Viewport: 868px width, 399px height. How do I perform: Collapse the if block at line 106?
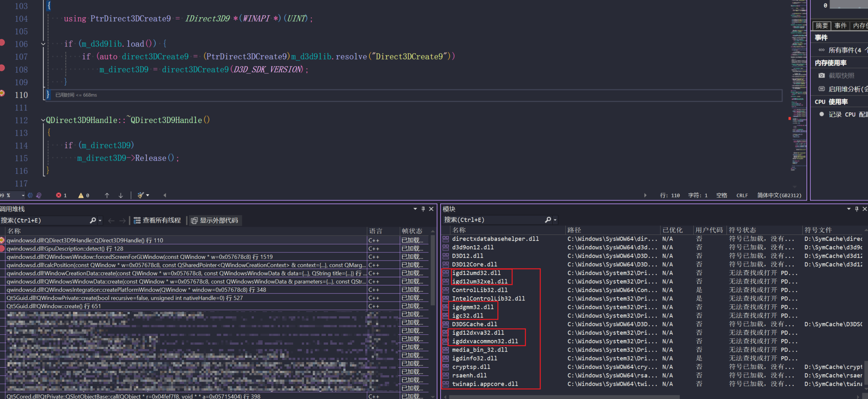pos(43,44)
